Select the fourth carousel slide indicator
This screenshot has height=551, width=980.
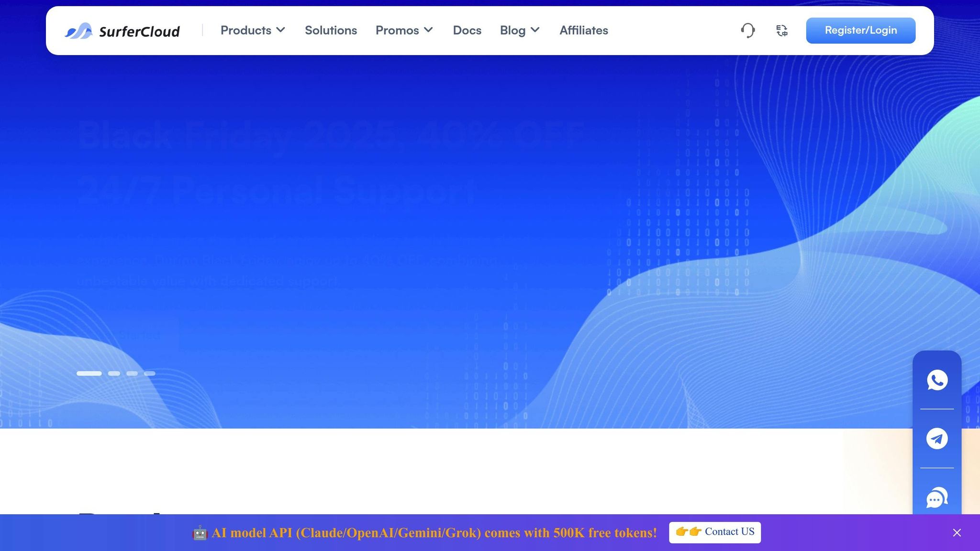tap(150, 374)
